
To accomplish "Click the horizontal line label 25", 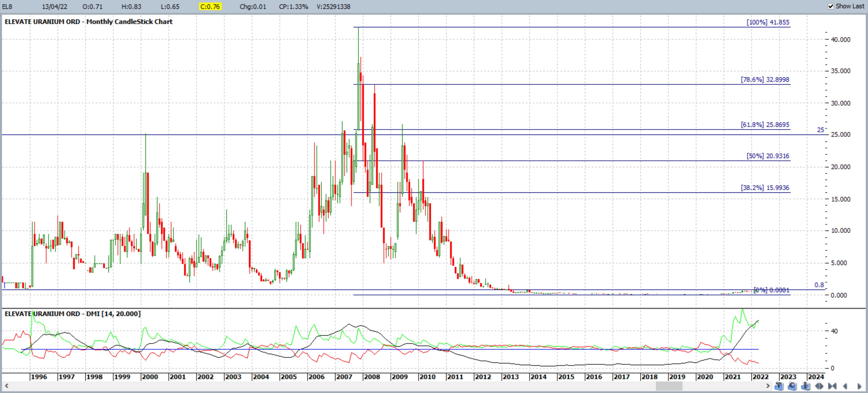I will click(x=821, y=130).
